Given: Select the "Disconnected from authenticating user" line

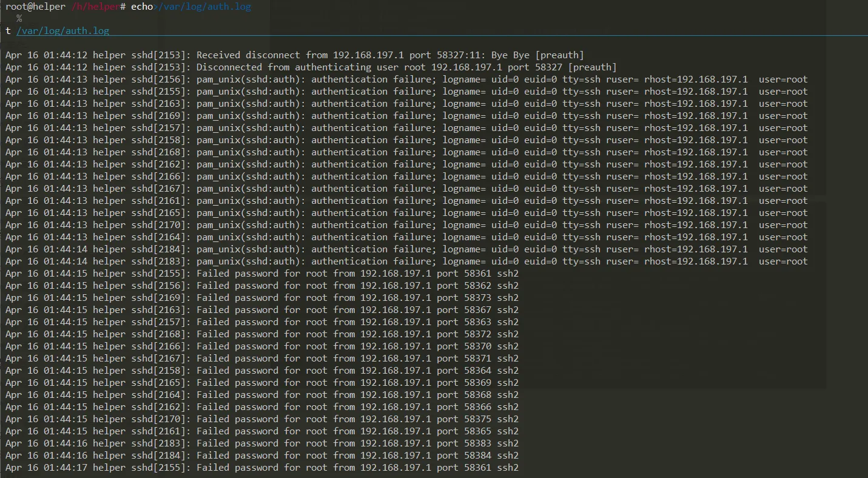Looking at the screenshot, I should (x=311, y=67).
